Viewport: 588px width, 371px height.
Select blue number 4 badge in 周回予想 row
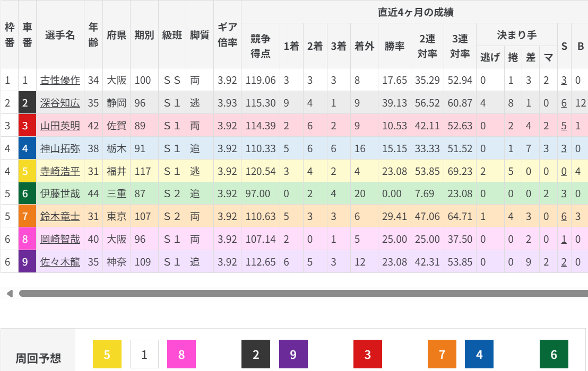479,354
